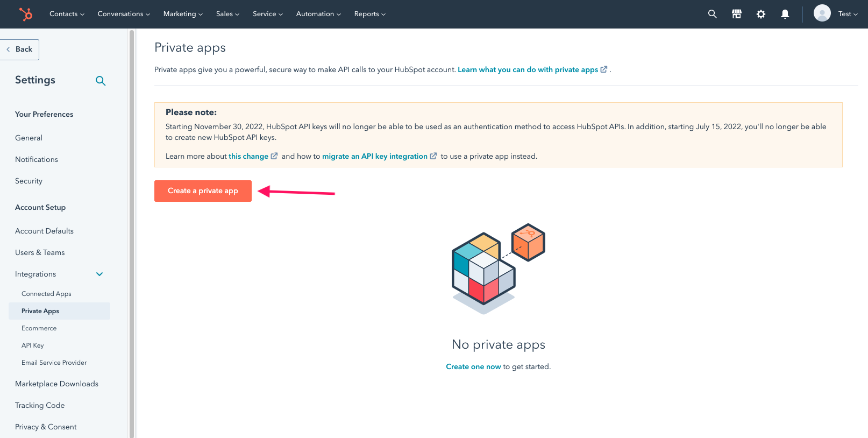The width and height of the screenshot is (868, 438).
Task: Collapse the Integrations section chevron
Action: 99,274
